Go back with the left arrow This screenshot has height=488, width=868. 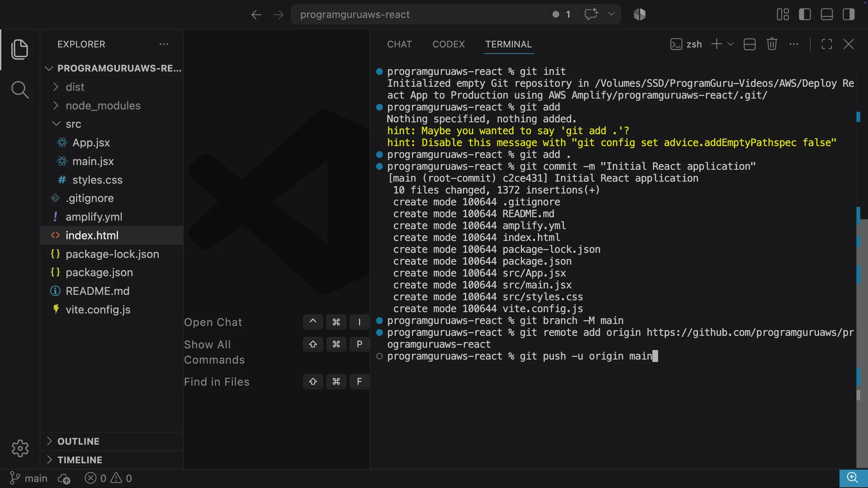coord(256,15)
